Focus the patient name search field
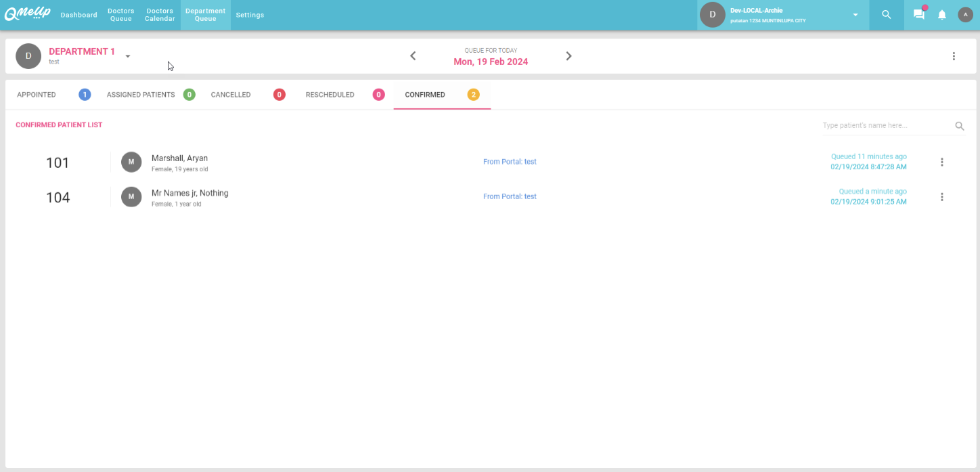The width and height of the screenshot is (980, 472). 883,125
